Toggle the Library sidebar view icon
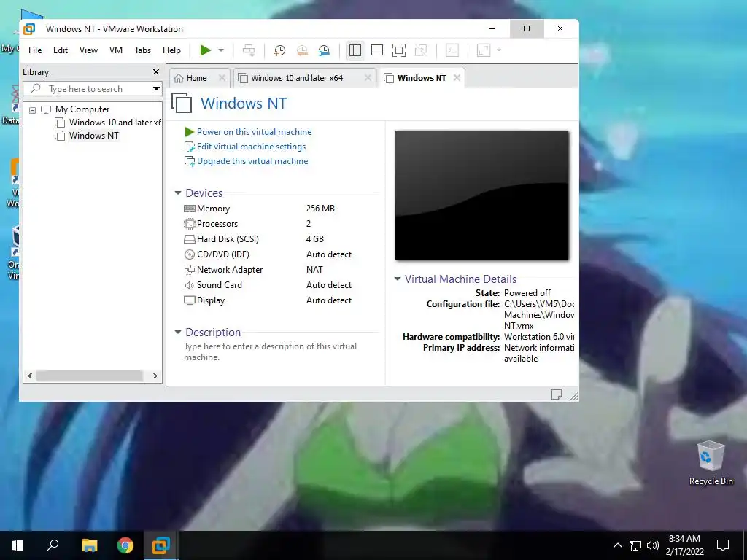 [x=355, y=50]
